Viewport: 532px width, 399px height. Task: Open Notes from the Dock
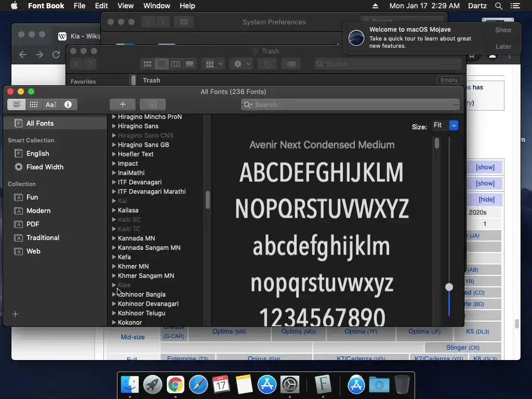[x=244, y=384]
